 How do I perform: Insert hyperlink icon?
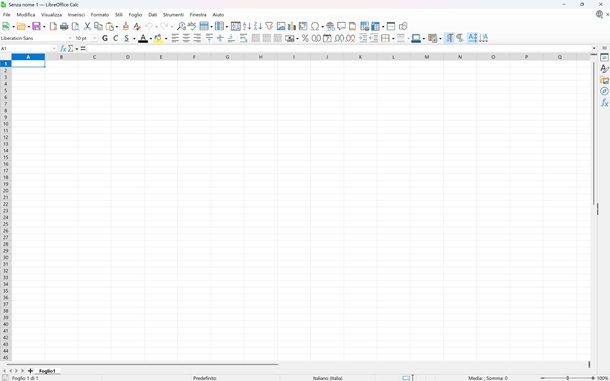(x=330, y=26)
